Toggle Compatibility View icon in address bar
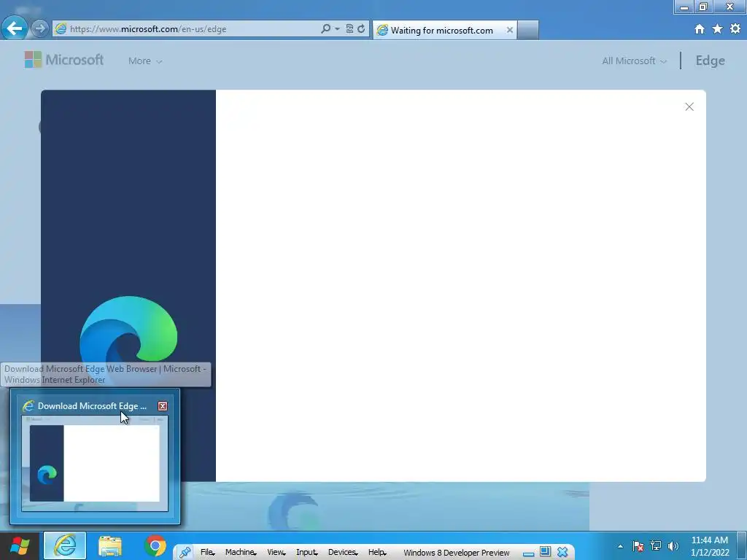 coord(349,28)
